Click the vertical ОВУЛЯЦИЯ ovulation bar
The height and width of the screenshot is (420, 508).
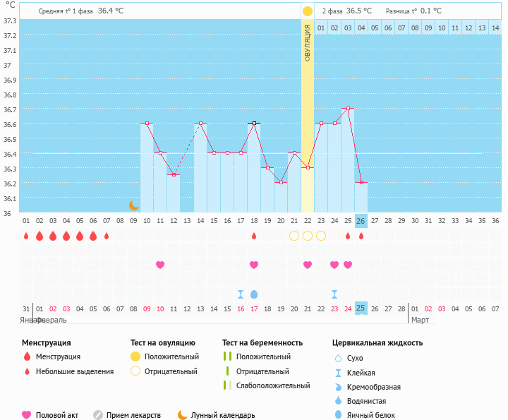(x=308, y=44)
